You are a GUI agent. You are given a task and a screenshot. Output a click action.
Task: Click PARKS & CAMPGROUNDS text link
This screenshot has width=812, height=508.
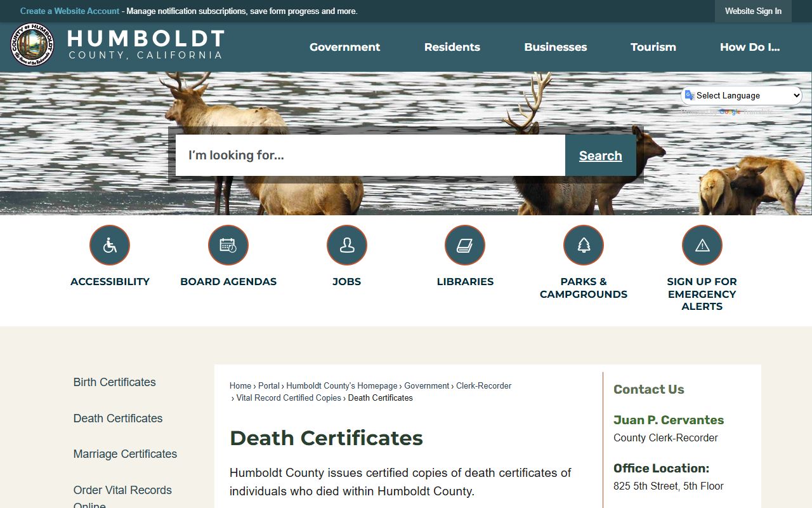tap(584, 288)
